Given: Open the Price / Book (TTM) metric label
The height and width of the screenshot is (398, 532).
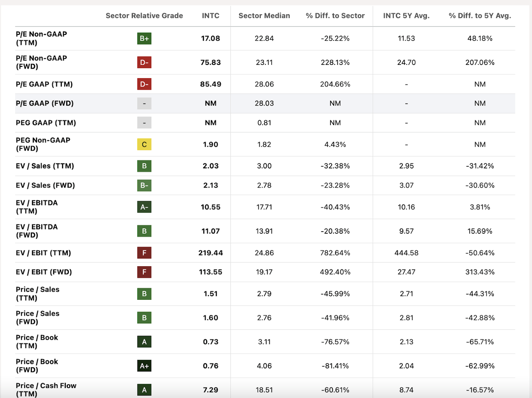Looking at the screenshot, I should click(37, 342).
